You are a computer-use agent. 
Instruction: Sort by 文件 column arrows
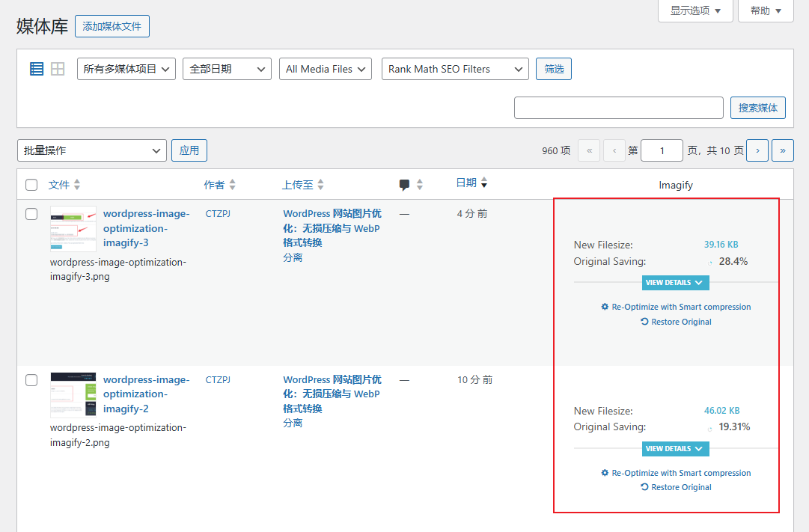77,185
